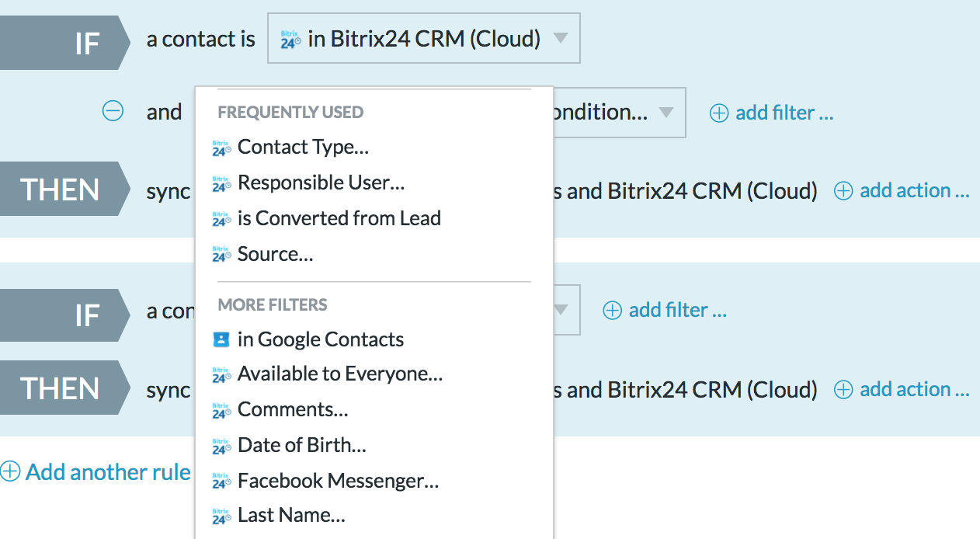Select 'Available to Everyone…' filter option
980x539 pixels.
pyautogui.click(x=339, y=374)
